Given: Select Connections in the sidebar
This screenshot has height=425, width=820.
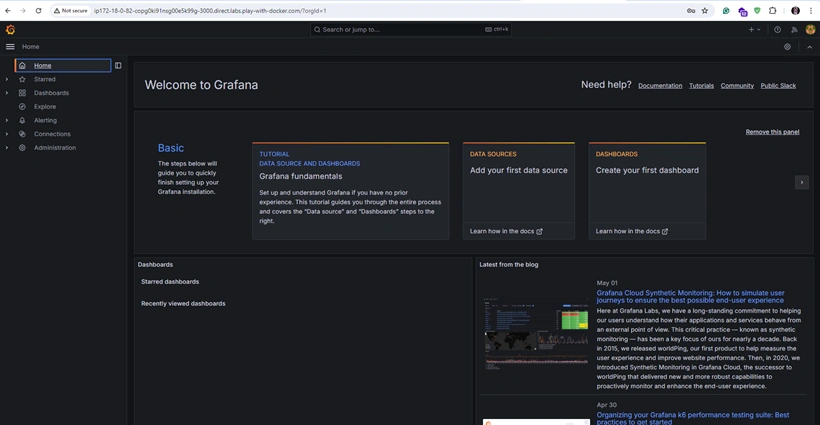Looking at the screenshot, I should coord(52,134).
